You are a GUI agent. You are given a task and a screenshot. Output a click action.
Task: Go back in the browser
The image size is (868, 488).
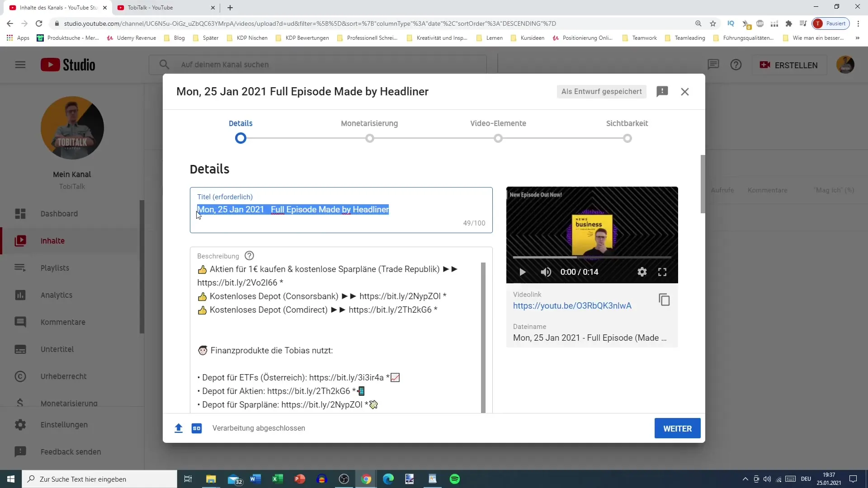coord(10,23)
